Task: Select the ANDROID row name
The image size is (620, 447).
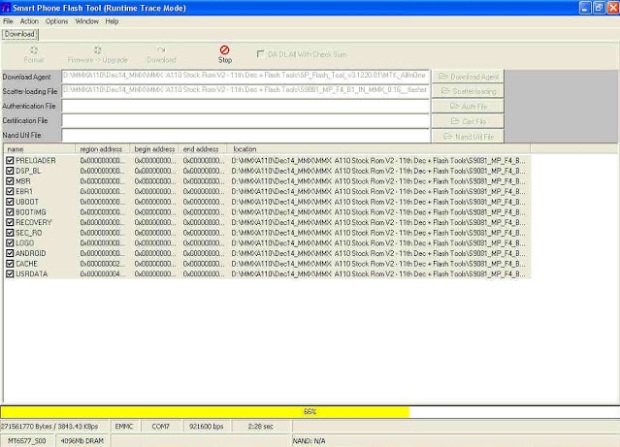Action: tap(31, 253)
